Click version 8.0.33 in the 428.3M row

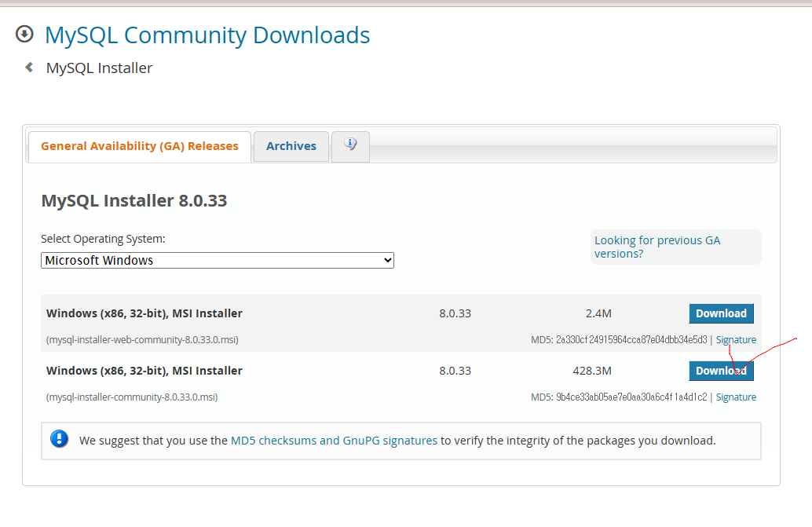point(455,371)
